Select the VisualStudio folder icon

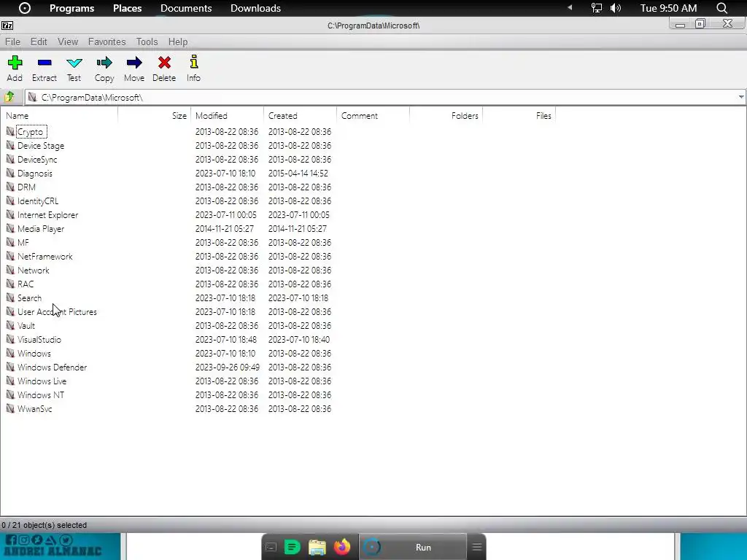click(10, 340)
